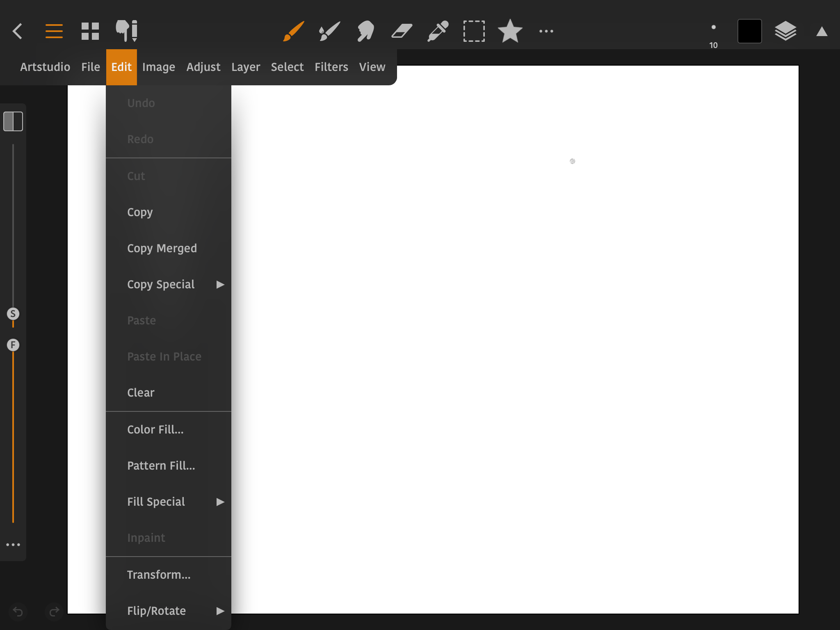Select the Paint Brush tool

pos(294,31)
